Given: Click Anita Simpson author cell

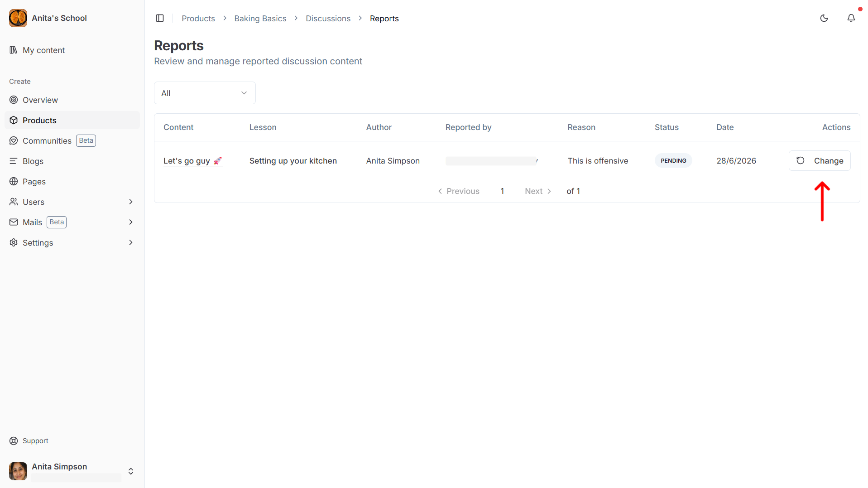Looking at the screenshot, I should click(393, 161).
